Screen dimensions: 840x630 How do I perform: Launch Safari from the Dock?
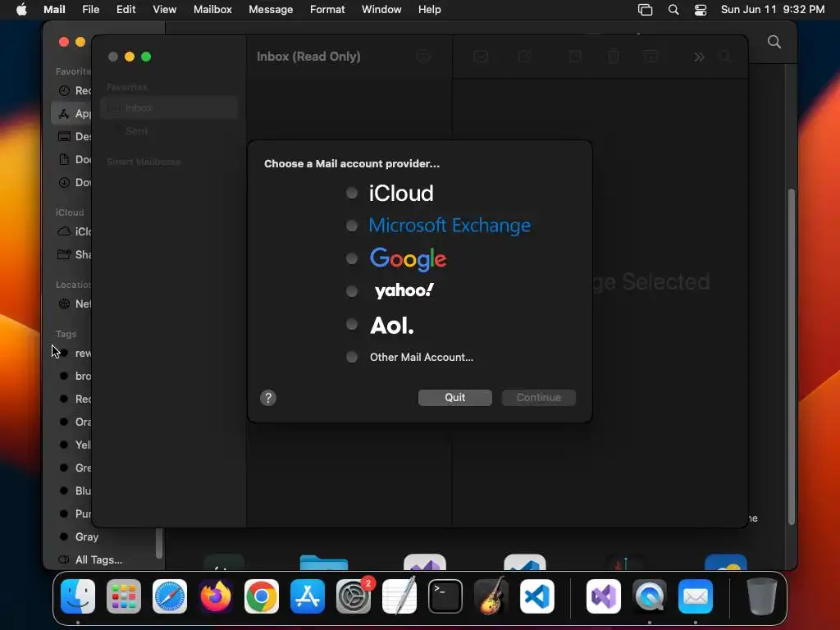click(x=170, y=596)
